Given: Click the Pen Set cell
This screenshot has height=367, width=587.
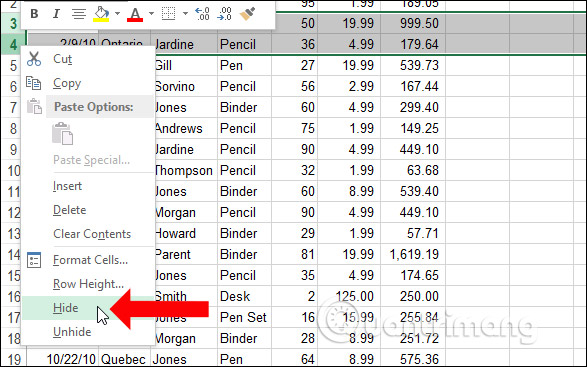Looking at the screenshot, I should (x=244, y=318).
